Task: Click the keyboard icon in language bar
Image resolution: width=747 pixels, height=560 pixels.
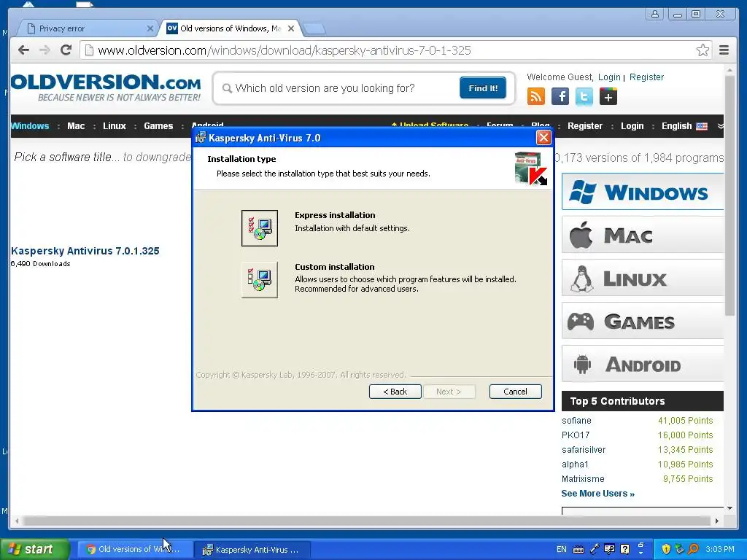Action: click(578, 550)
